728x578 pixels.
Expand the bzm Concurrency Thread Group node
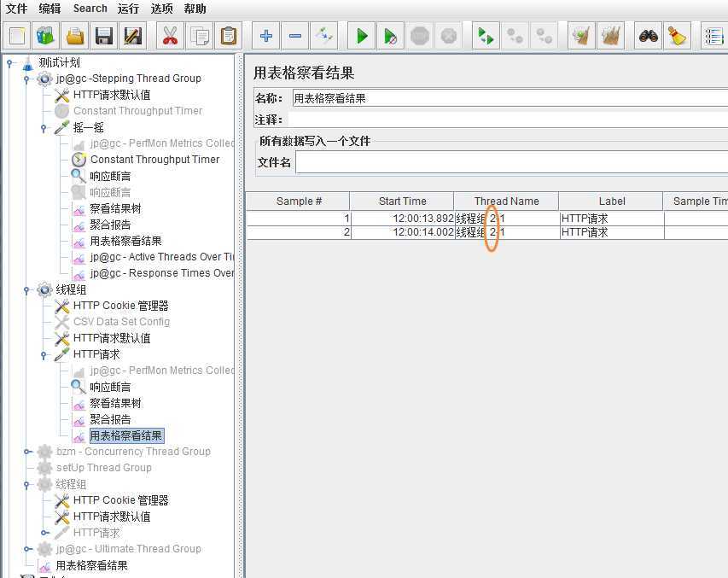click(26, 452)
